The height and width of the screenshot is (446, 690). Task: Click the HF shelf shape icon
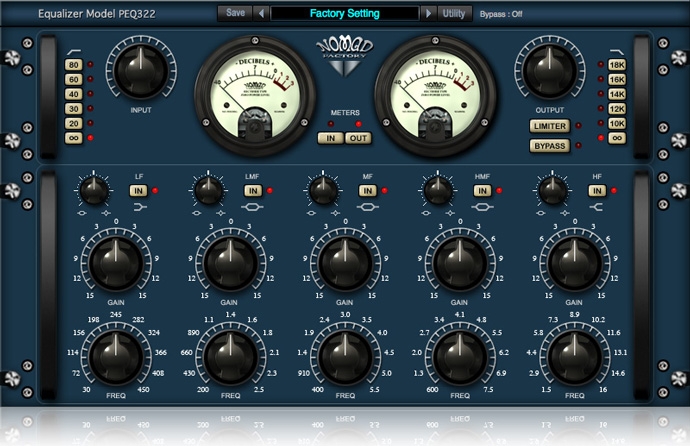(597, 206)
